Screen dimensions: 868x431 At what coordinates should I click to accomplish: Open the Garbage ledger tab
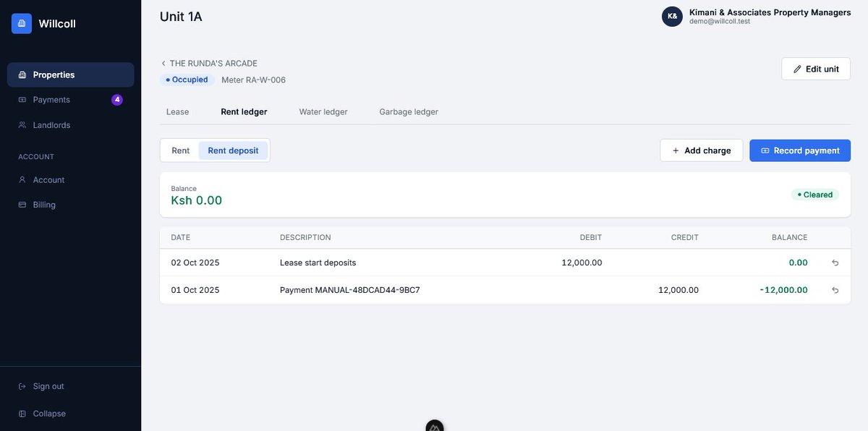pyautogui.click(x=409, y=112)
